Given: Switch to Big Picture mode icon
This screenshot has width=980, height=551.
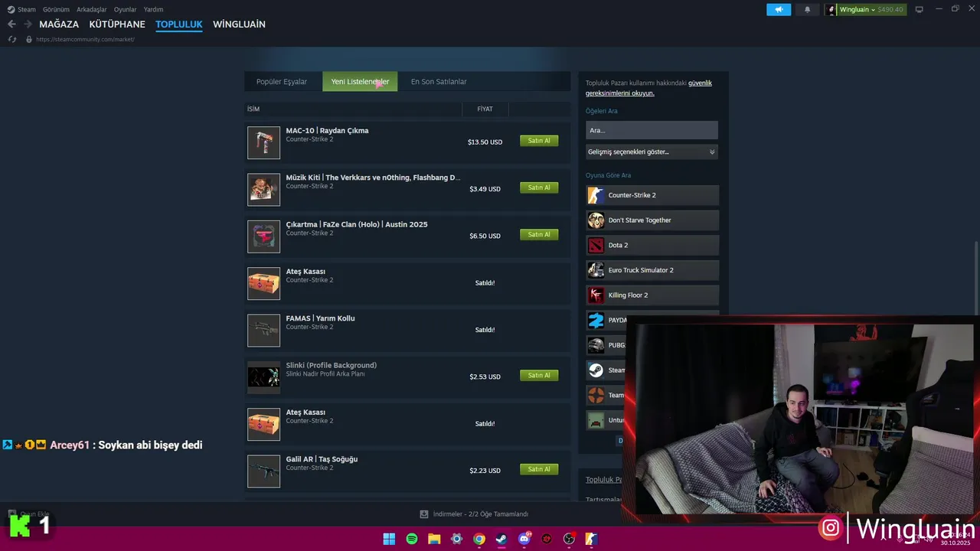Looking at the screenshot, I should 920,9.
